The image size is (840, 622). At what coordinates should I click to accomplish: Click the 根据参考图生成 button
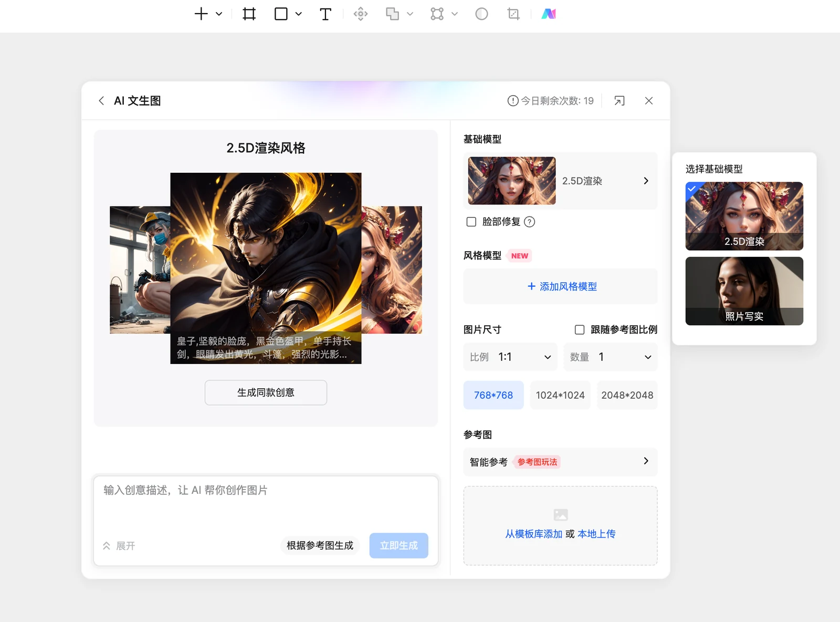pos(320,545)
